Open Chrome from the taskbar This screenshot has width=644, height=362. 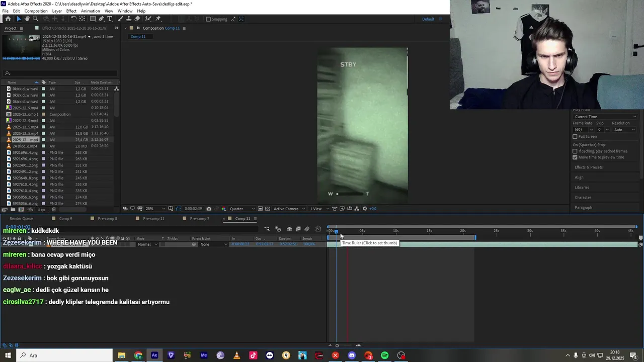click(x=138, y=355)
